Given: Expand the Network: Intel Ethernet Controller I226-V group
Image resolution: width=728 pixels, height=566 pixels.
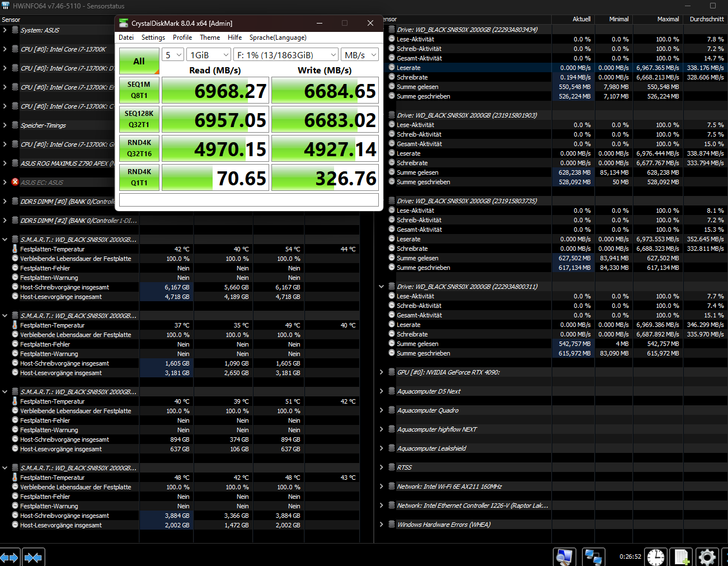Looking at the screenshot, I should pyautogui.click(x=382, y=506).
